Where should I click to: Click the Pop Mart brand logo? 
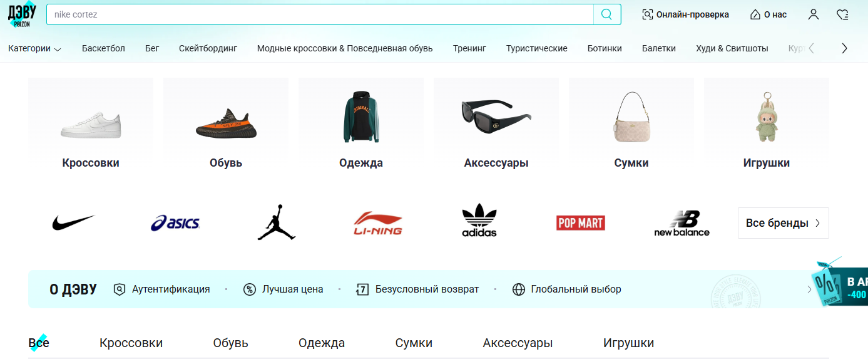581,223
